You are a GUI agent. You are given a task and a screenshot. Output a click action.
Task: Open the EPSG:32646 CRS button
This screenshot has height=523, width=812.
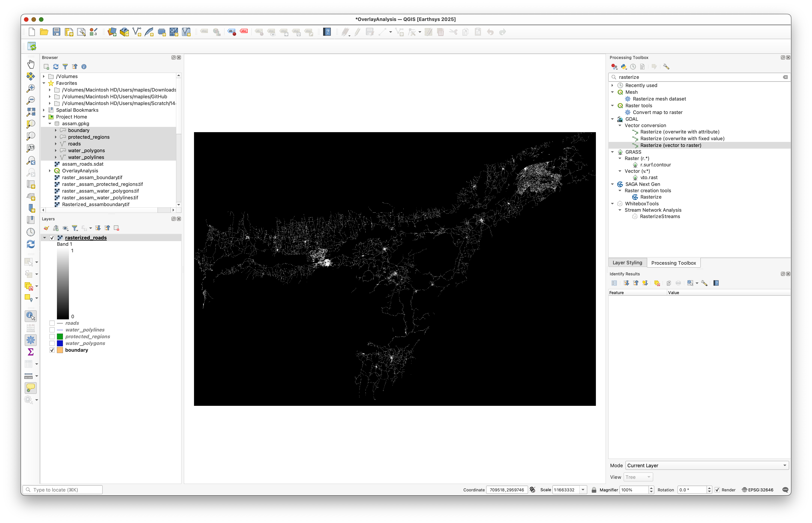pos(757,490)
